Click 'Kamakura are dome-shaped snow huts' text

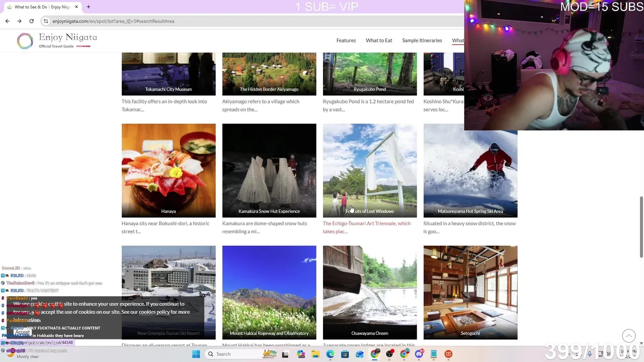click(x=265, y=227)
